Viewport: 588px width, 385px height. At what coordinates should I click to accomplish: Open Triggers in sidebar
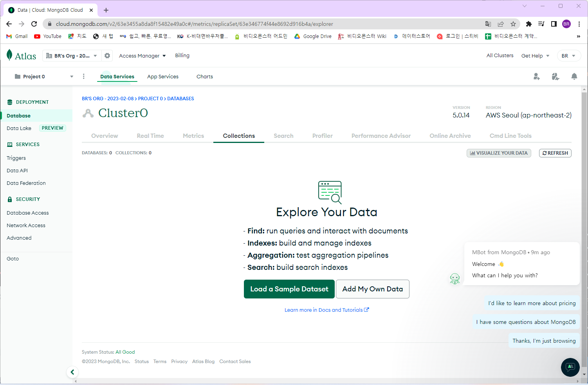[16, 158]
